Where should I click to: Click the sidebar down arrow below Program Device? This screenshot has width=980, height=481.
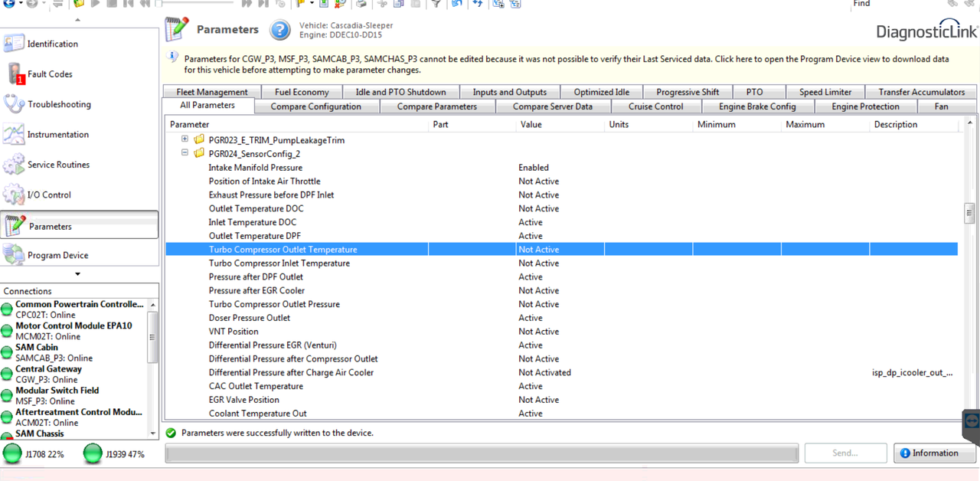click(x=77, y=274)
